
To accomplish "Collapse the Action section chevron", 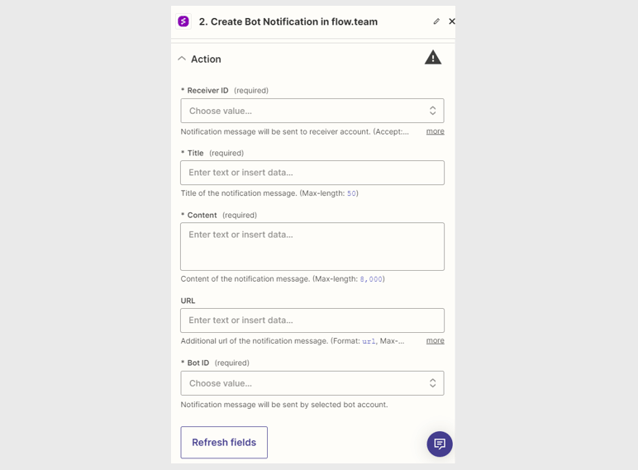I will [x=182, y=59].
